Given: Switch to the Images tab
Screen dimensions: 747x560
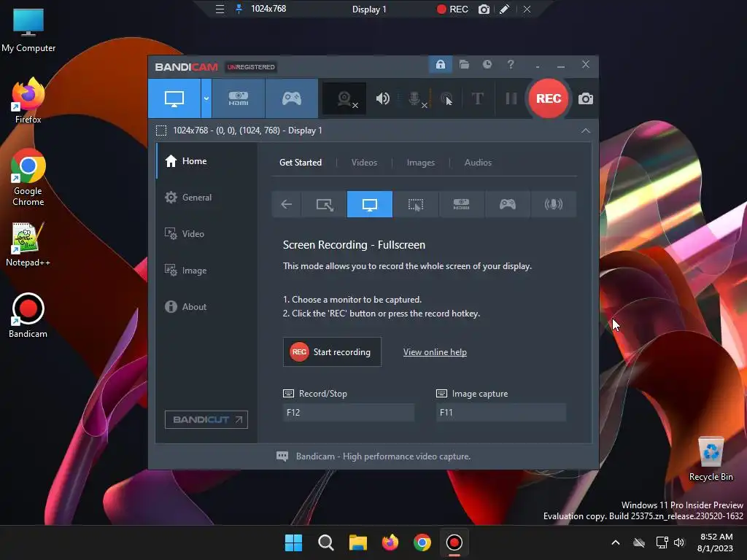Looking at the screenshot, I should click(421, 163).
